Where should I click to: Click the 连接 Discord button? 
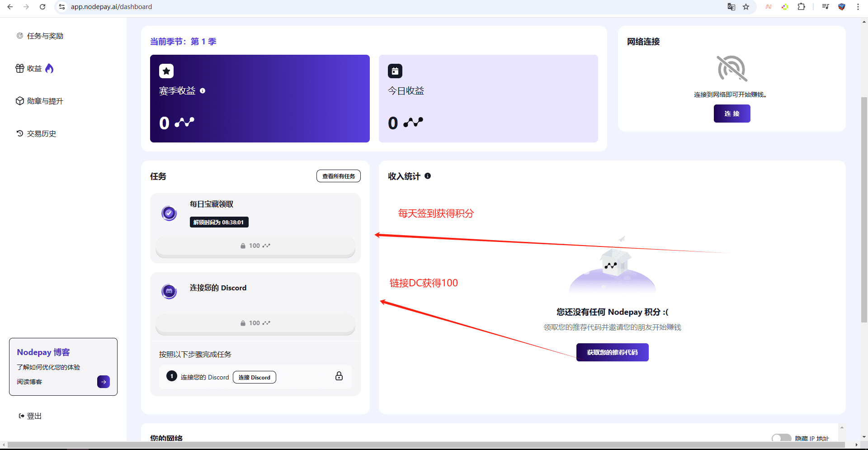255,377
